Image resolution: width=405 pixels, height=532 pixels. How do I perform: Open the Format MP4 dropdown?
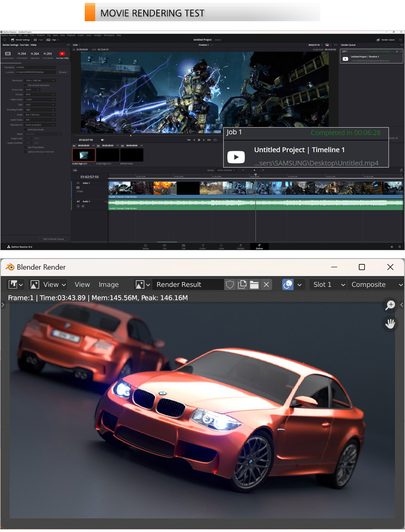(x=40, y=94)
